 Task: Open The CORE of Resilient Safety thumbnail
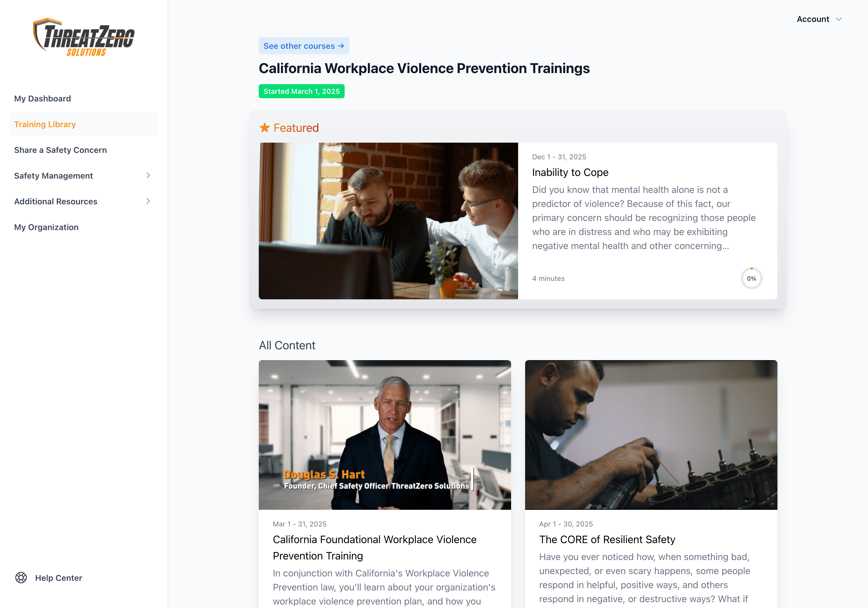click(651, 435)
